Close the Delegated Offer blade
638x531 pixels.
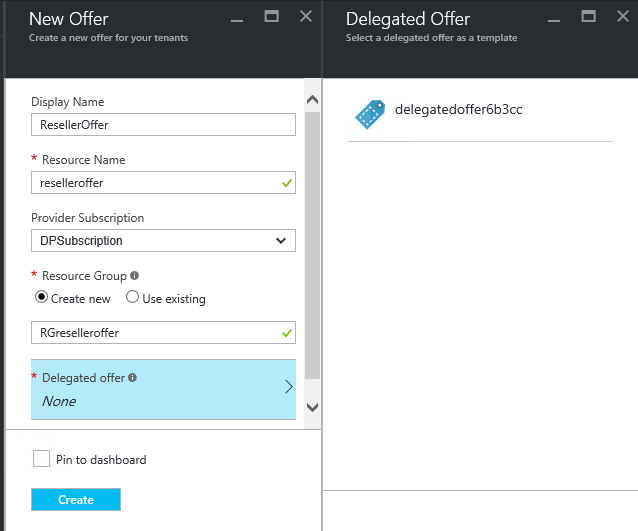click(623, 16)
